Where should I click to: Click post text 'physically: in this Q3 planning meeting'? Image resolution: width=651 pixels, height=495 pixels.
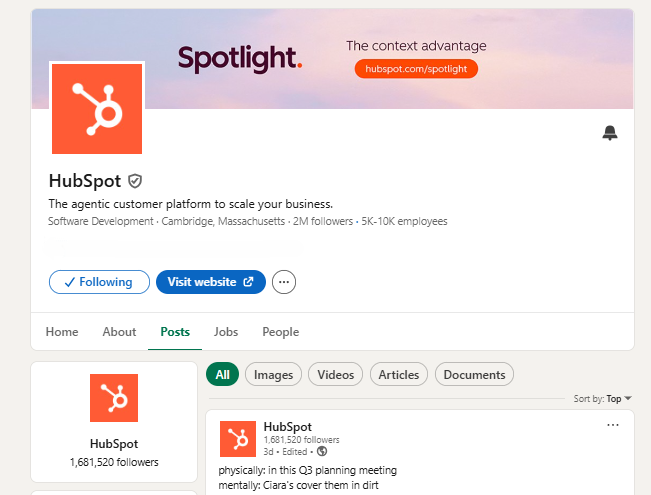308,470
